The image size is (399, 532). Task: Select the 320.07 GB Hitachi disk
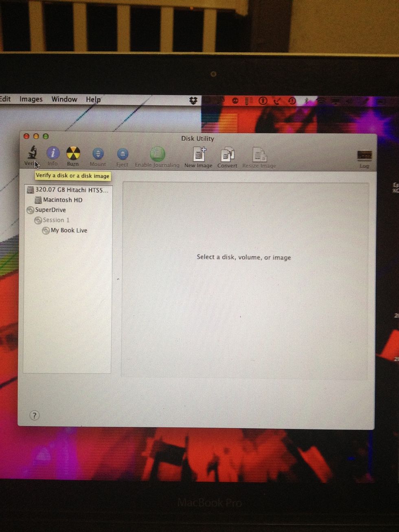click(x=68, y=190)
